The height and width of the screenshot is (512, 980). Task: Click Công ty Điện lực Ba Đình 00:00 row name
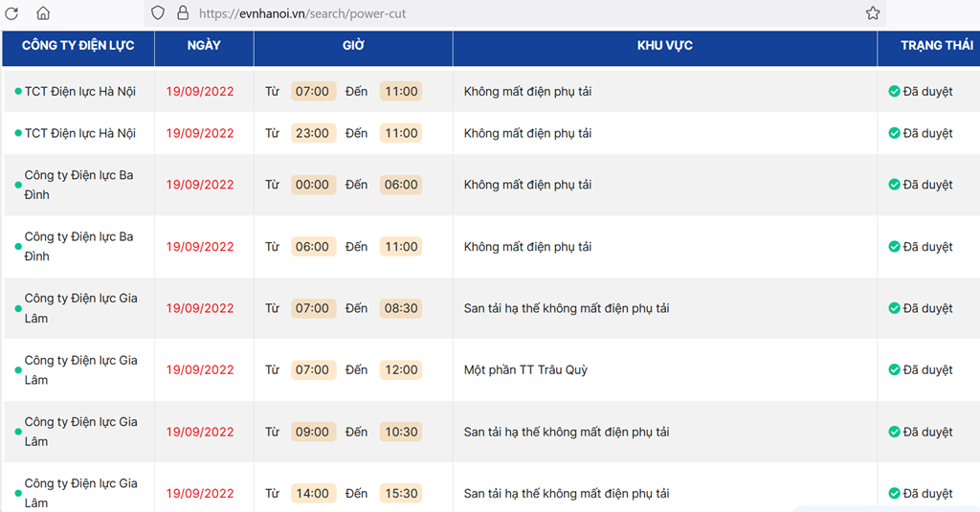(x=78, y=185)
